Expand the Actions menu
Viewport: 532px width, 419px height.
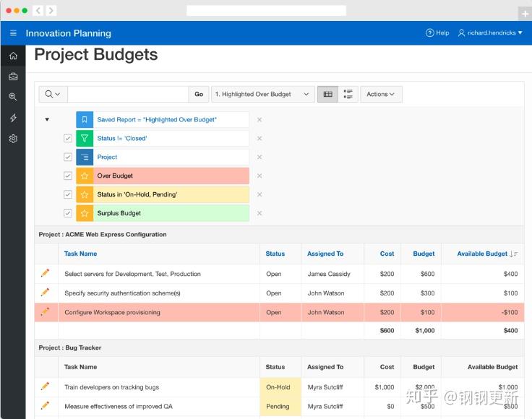coord(381,94)
